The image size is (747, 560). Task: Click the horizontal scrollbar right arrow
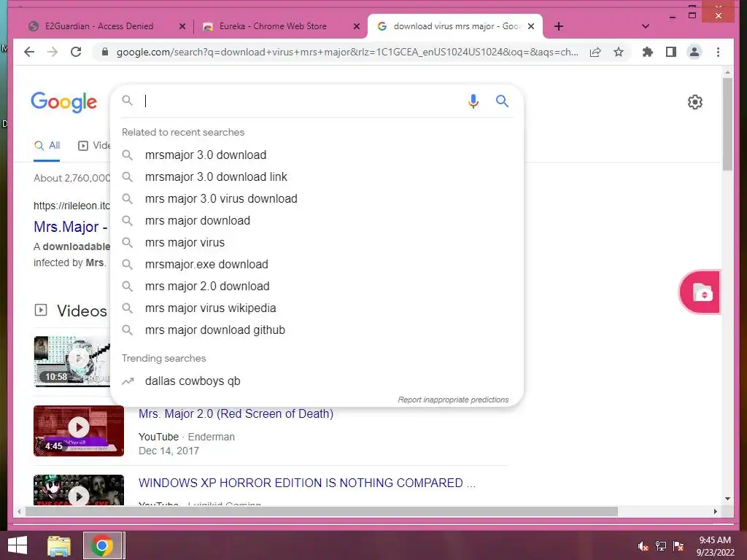click(x=715, y=511)
